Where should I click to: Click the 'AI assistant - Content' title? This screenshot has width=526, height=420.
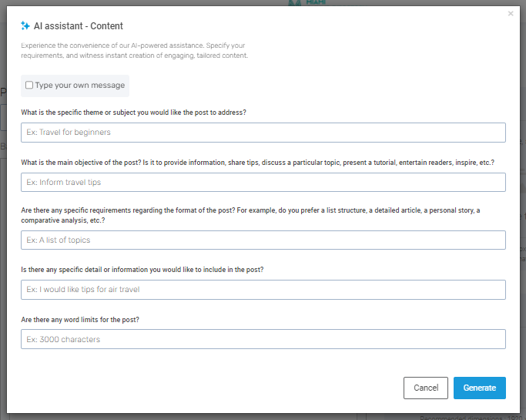pos(78,26)
